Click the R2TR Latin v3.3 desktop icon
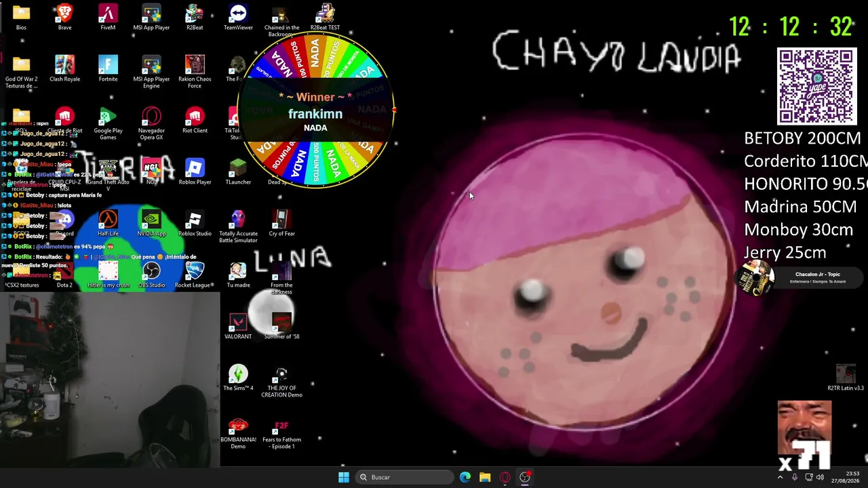868x488 pixels. point(846,378)
